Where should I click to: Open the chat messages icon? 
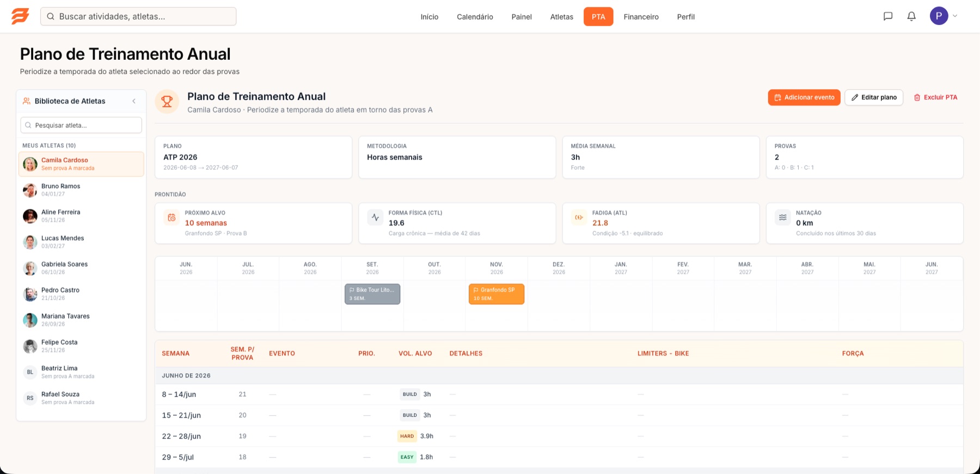click(888, 16)
